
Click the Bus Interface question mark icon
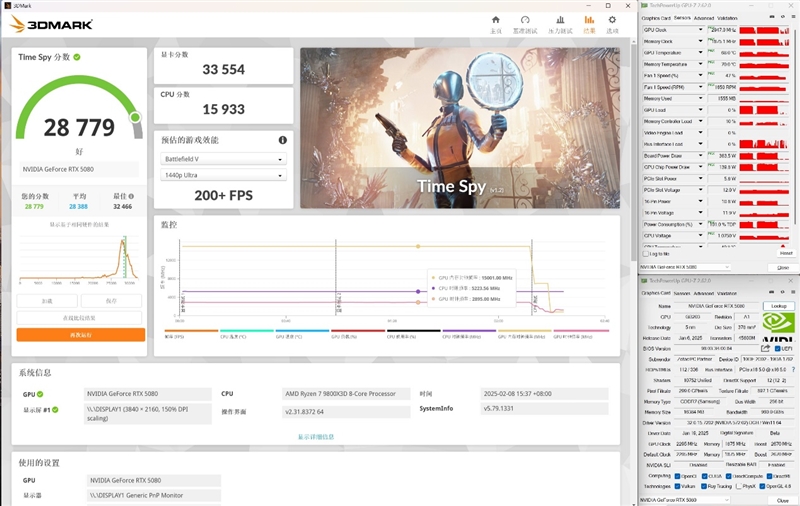pyautogui.click(x=793, y=369)
